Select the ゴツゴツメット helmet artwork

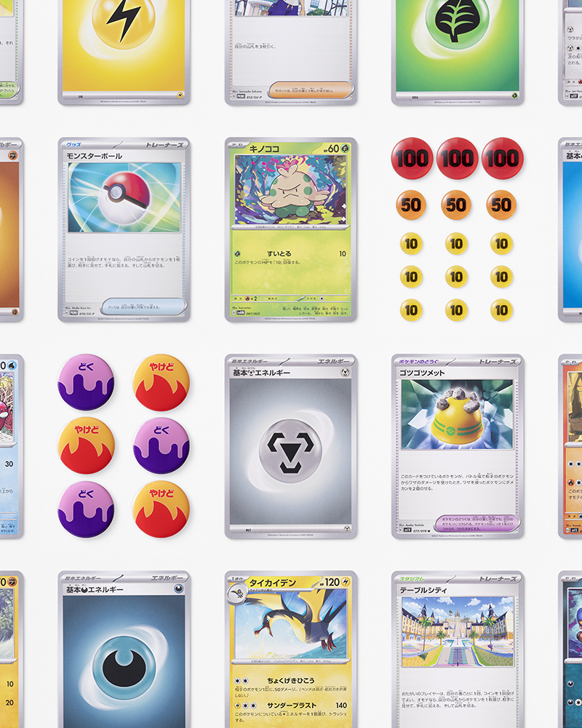click(457, 414)
